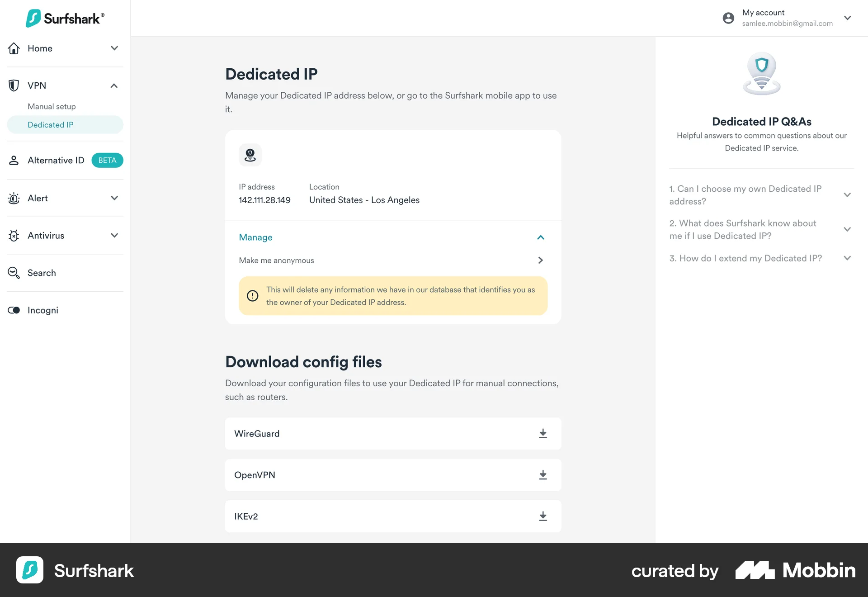Click the Alert bell icon

pyautogui.click(x=14, y=198)
